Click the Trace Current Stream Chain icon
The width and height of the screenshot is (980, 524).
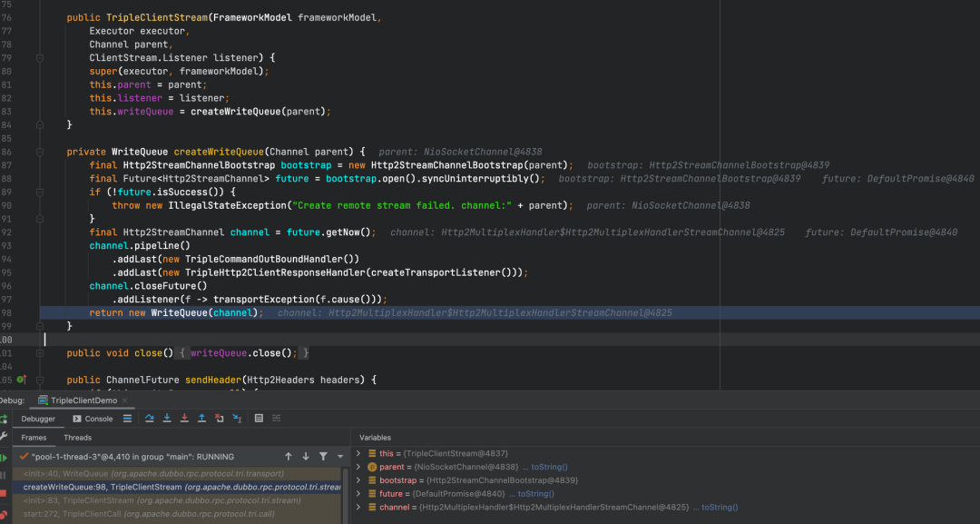click(x=276, y=419)
